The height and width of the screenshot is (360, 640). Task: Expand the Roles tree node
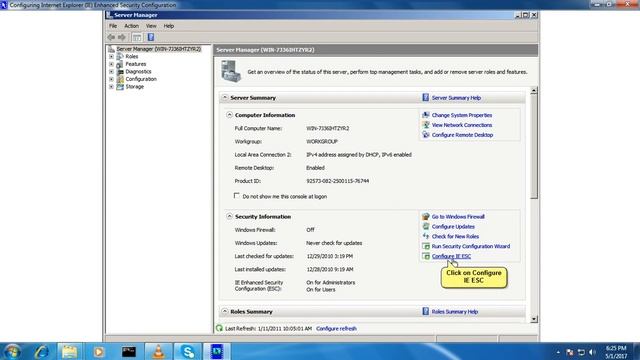(x=111, y=56)
